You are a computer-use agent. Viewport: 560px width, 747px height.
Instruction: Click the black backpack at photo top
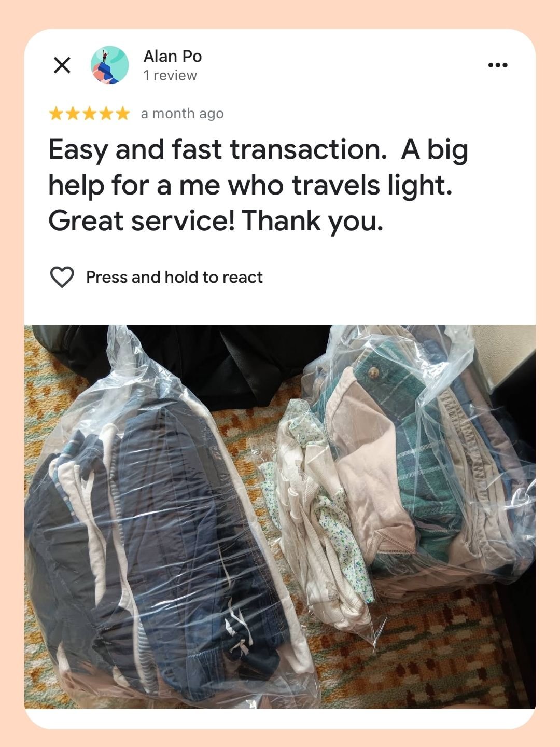(x=218, y=358)
